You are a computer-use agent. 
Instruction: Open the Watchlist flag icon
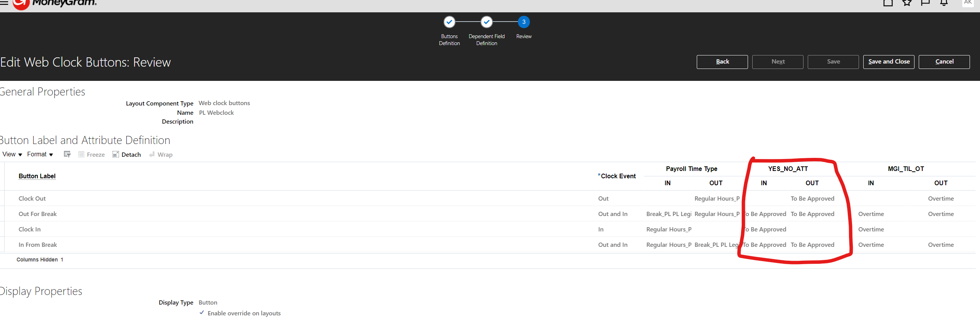point(925,3)
